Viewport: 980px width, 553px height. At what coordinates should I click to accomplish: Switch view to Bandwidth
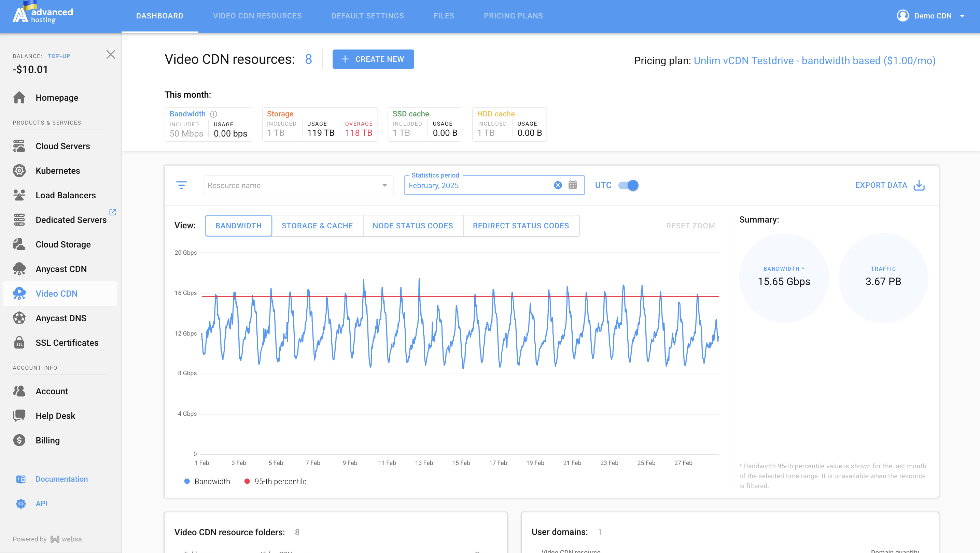[x=239, y=226]
